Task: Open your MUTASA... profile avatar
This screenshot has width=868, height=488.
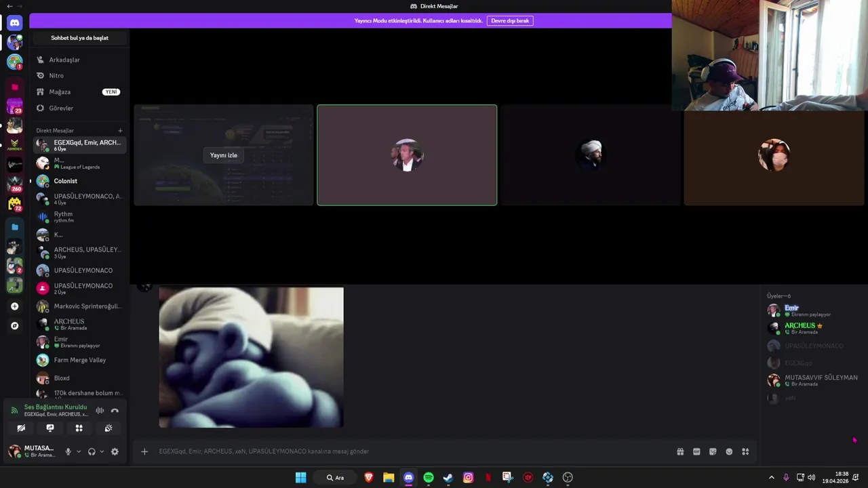Action: coord(14,451)
